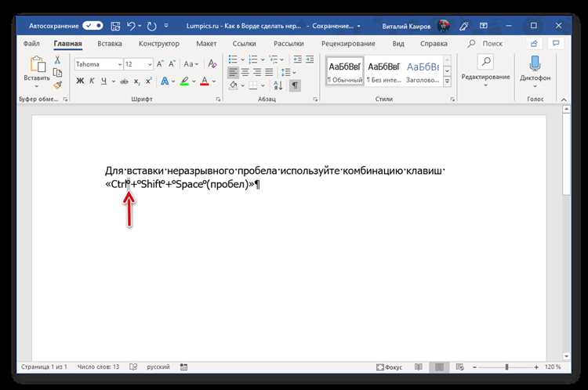The image size is (588, 390).
Task: Expand the styles gallery list
Action: tap(447, 81)
